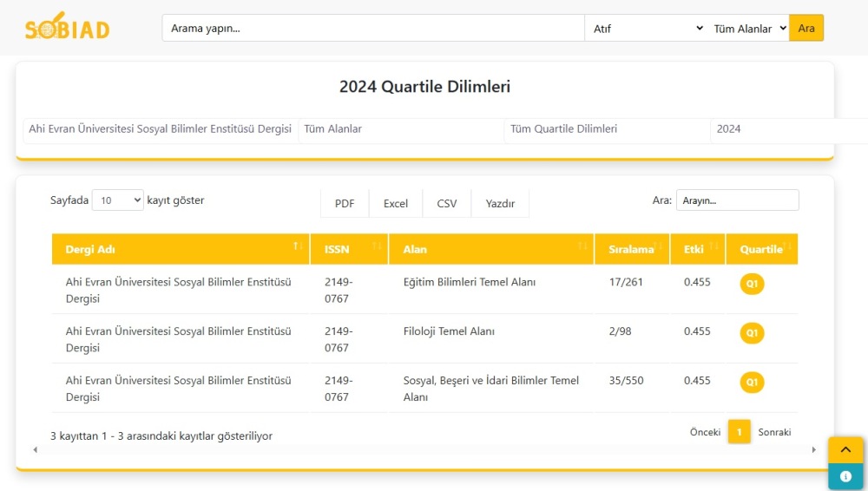Export table as Excel

[396, 204]
